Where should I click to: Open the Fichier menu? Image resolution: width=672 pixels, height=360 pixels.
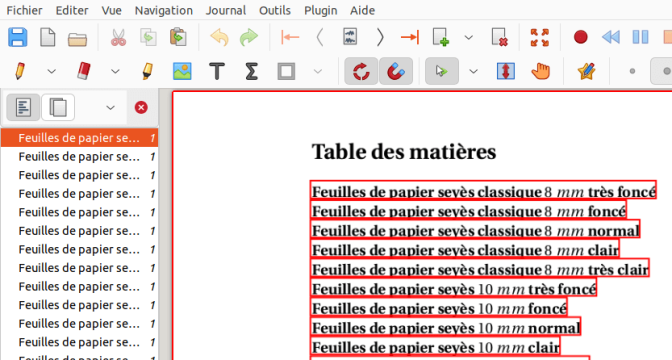(x=24, y=10)
